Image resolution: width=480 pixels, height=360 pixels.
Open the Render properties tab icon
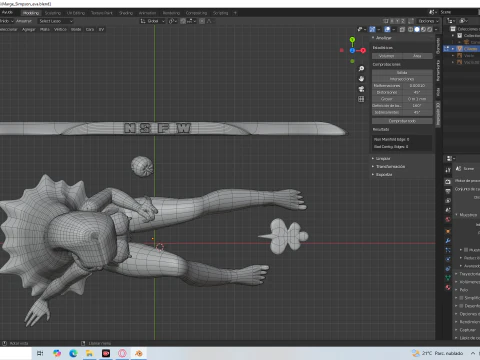click(x=448, y=181)
